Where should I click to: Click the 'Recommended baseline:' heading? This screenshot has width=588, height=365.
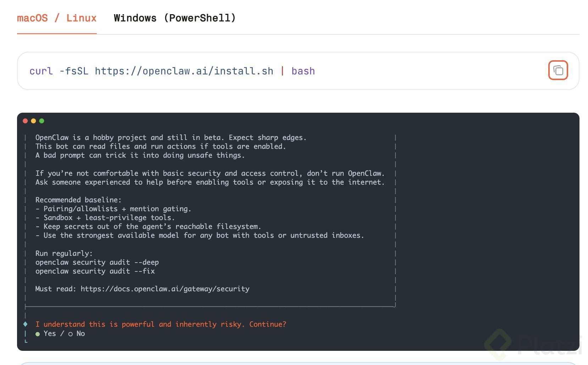coord(78,200)
